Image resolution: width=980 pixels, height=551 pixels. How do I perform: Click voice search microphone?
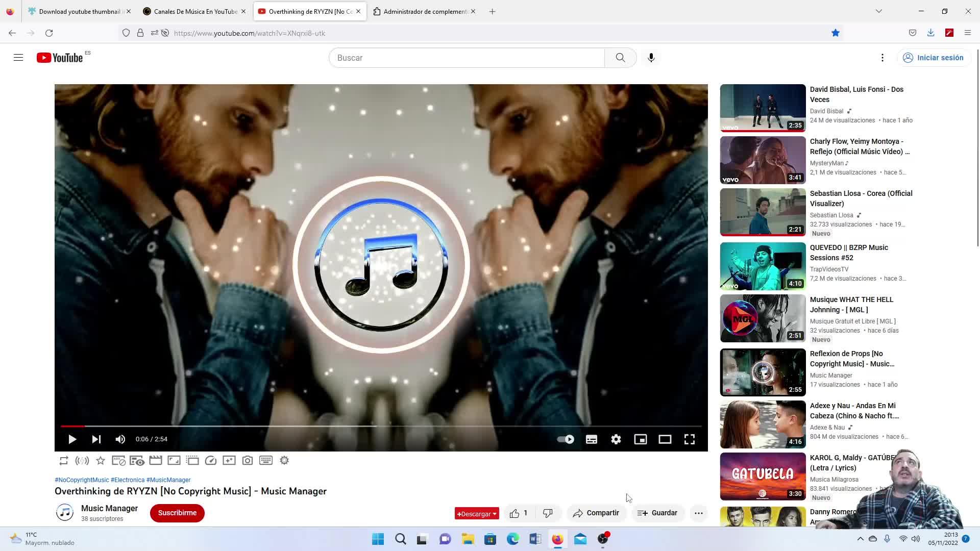(651, 58)
